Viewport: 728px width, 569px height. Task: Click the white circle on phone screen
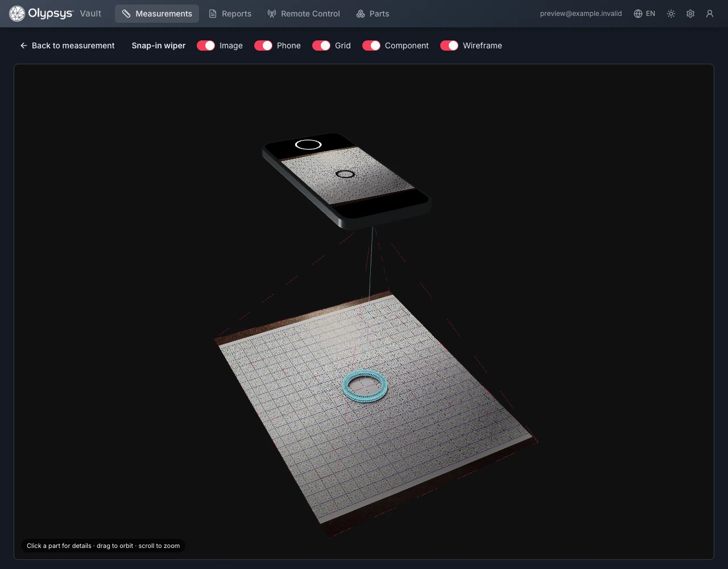pyautogui.click(x=308, y=145)
